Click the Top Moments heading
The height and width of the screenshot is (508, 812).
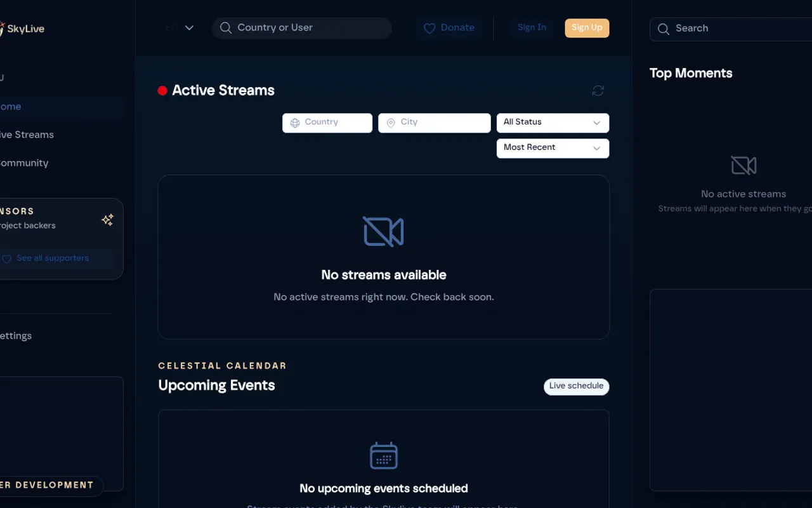[x=691, y=74]
